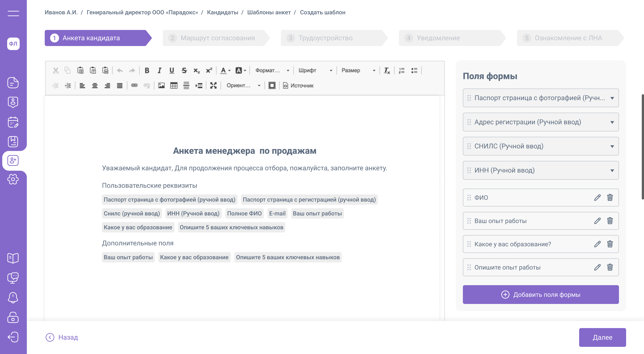Viewport: 644px width, 354px height.
Task: Expand the СНИЛС (Ручной ввод) dropdown
Action: [x=612, y=146]
